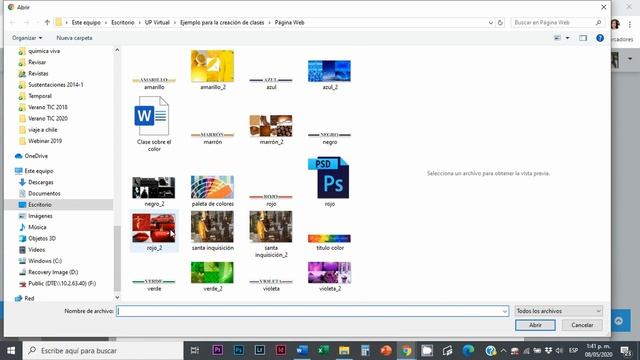
Task: Select the amarillo banner file
Action: click(154, 83)
